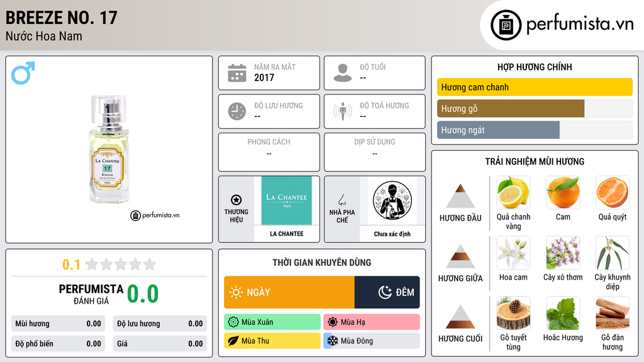This screenshot has width=644, height=362.
Task: Select the Hoa cam blossom image
Action: (513, 253)
